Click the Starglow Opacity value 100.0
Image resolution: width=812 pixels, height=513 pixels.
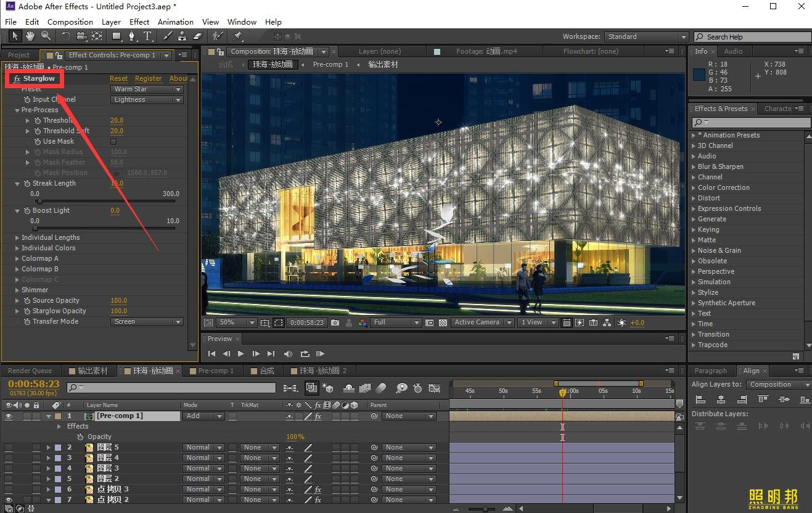point(118,311)
